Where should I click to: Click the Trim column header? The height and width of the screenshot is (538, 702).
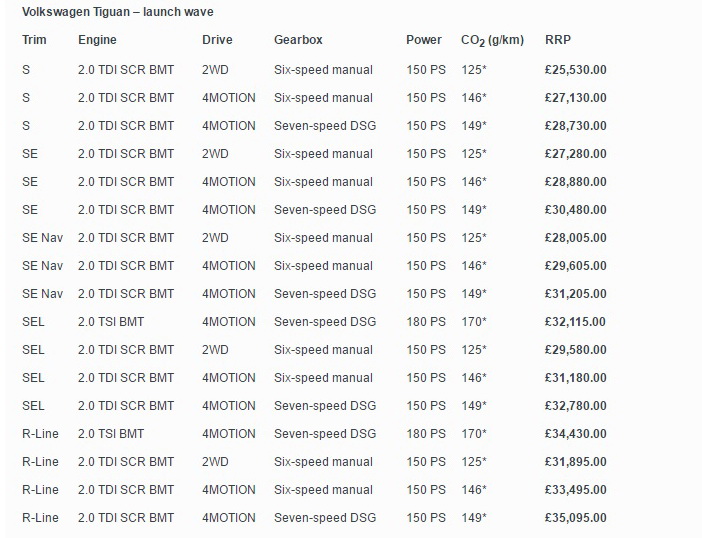pyautogui.click(x=34, y=40)
